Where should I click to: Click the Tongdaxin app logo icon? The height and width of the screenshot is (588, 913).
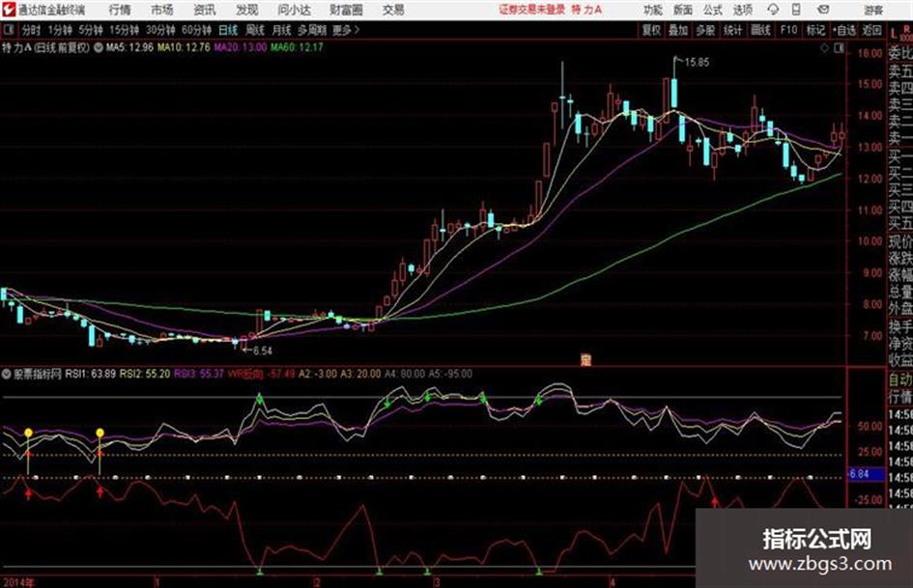tap(9, 10)
